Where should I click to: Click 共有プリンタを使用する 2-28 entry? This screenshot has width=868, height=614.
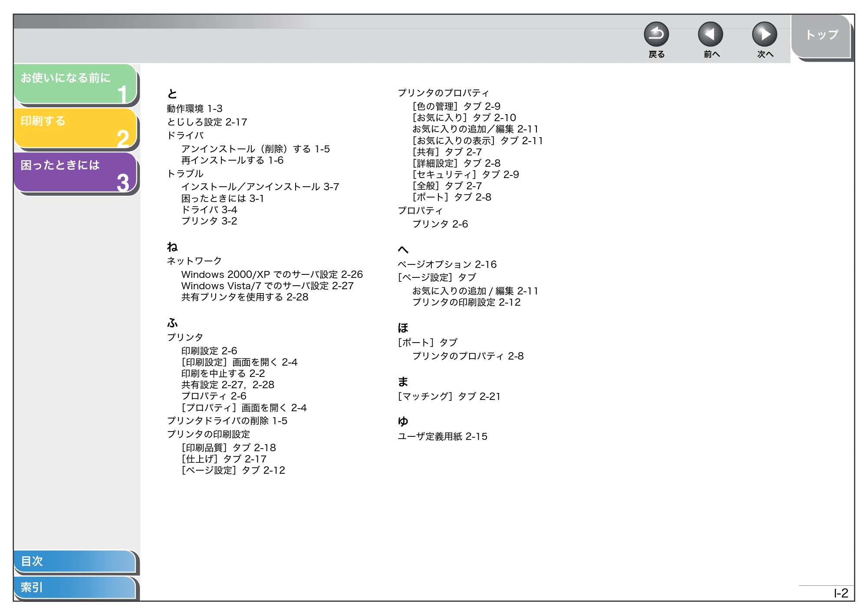(245, 297)
